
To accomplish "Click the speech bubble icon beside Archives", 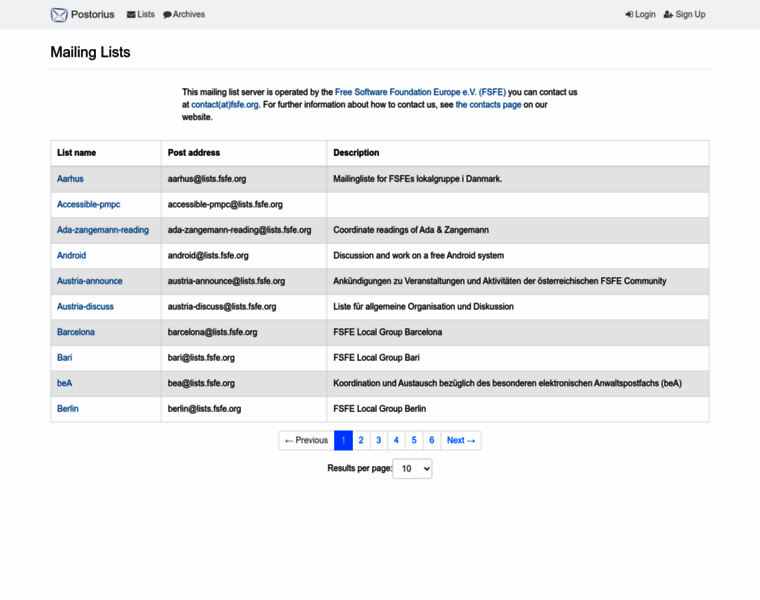I will click(x=167, y=15).
